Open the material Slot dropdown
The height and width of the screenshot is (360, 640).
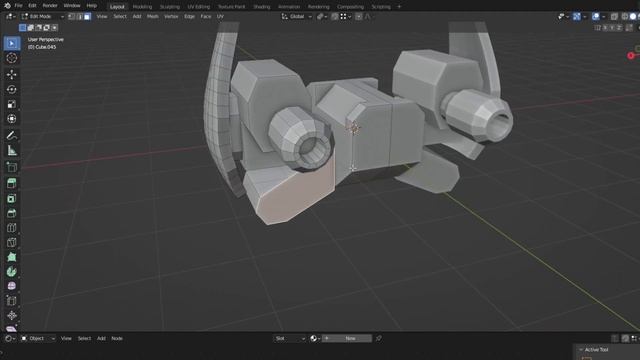pos(289,338)
